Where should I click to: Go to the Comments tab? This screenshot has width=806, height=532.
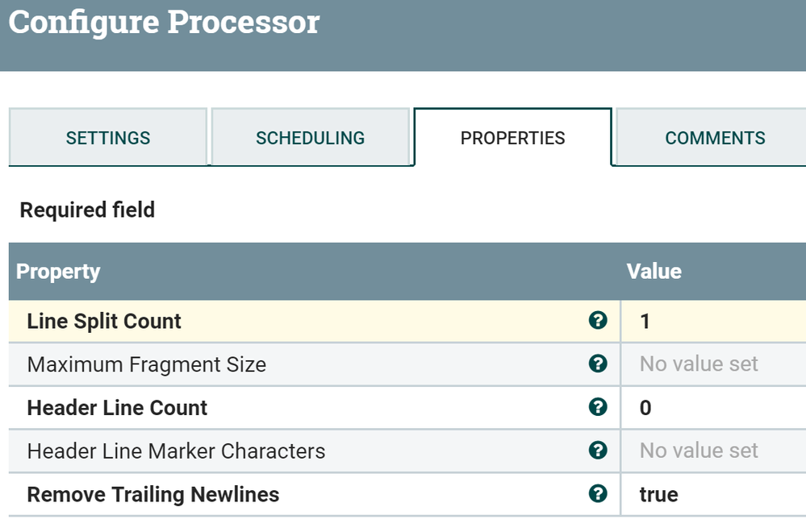coord(715,138)
